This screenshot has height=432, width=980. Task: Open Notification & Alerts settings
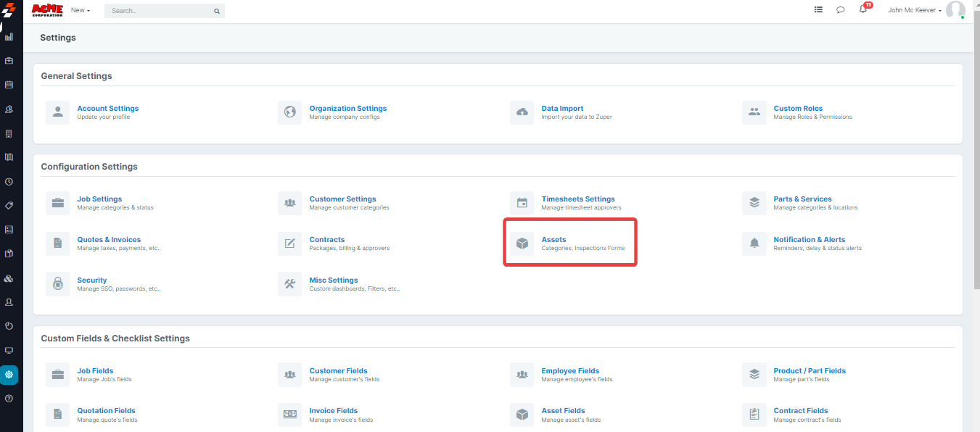pos(809,240)
